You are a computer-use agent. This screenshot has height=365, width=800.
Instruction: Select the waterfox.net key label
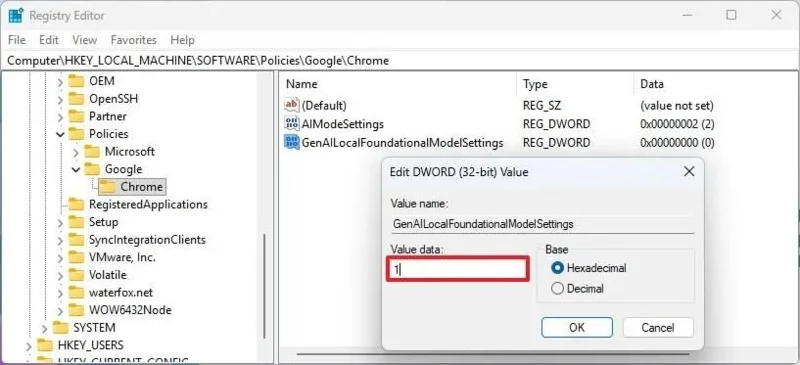121,293
